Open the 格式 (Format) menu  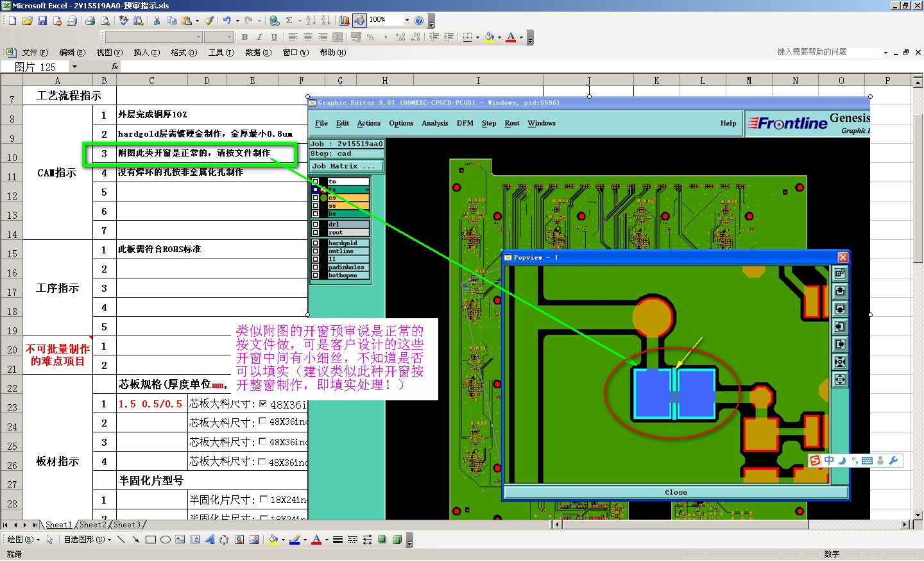click(x=184, y=53)
